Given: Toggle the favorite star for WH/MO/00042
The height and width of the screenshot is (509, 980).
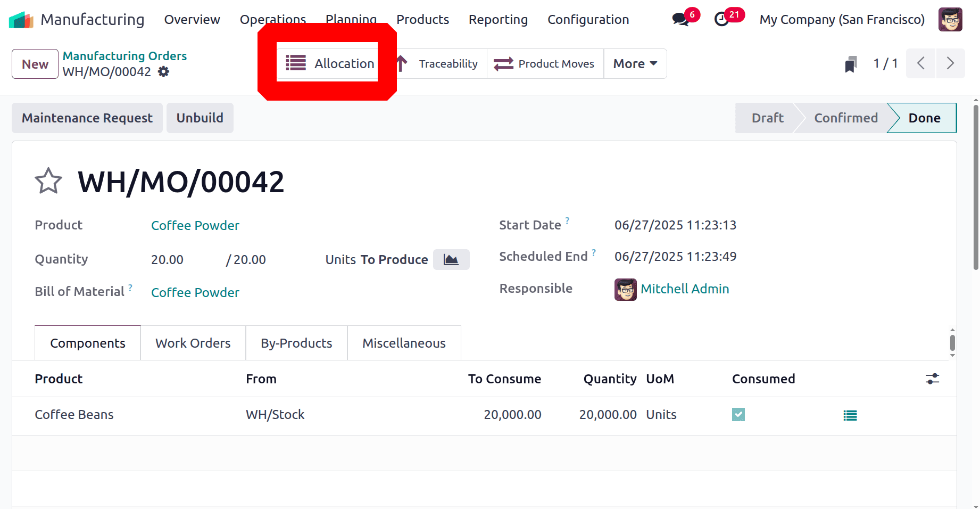Looking at the screenshot, I should [48, 181].
